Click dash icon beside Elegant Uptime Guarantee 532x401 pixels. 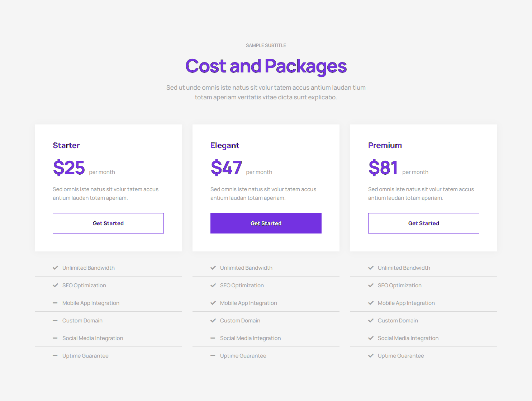[x=213, y=356]
